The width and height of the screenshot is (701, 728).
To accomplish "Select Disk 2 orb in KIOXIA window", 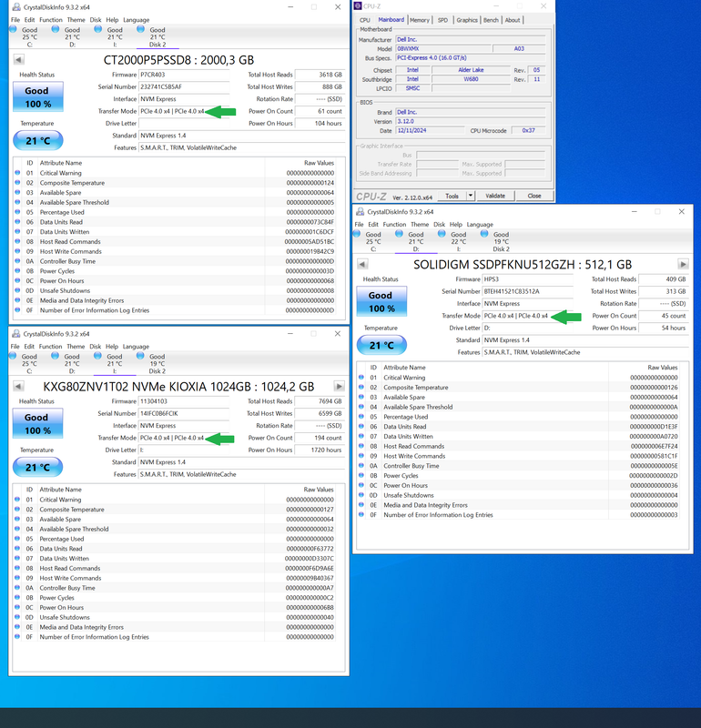I will tap(140, 355).
